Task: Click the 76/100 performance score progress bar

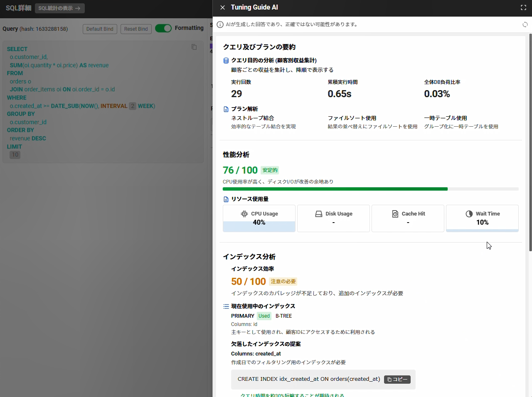Action: coord(371,189)
